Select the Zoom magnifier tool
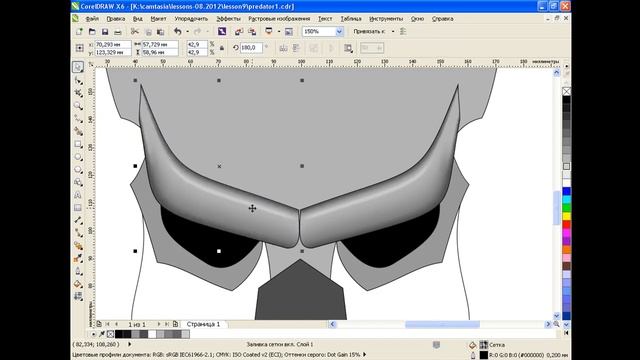Screen dimensions: 640x360 click(78, 106)
